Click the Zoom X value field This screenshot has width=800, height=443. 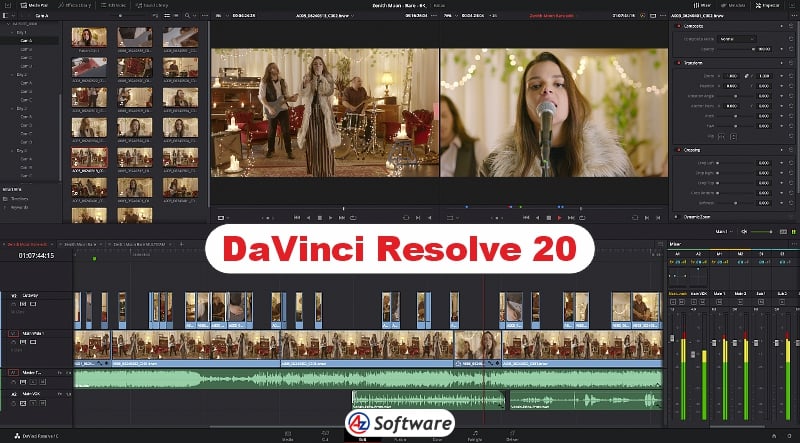pos(732,76)
